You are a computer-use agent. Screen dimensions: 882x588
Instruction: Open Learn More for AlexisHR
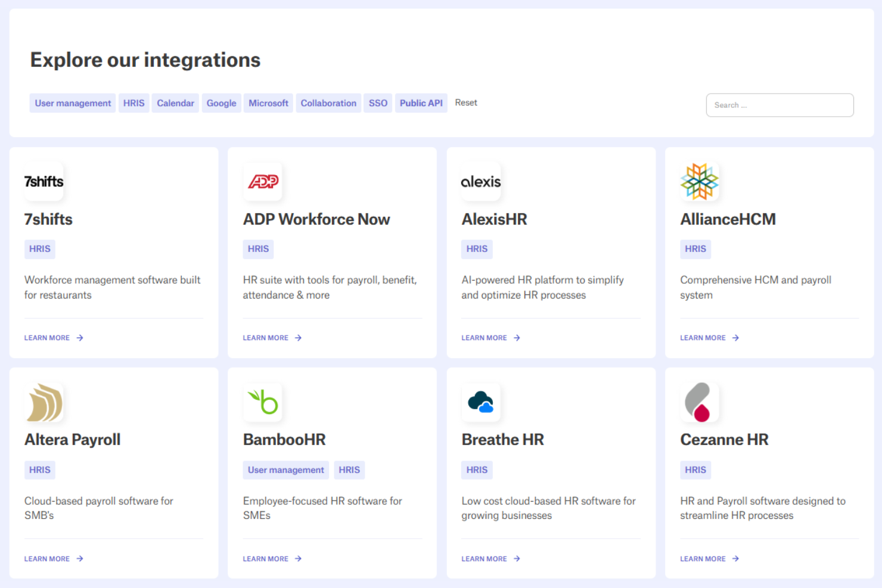(491, 338)
